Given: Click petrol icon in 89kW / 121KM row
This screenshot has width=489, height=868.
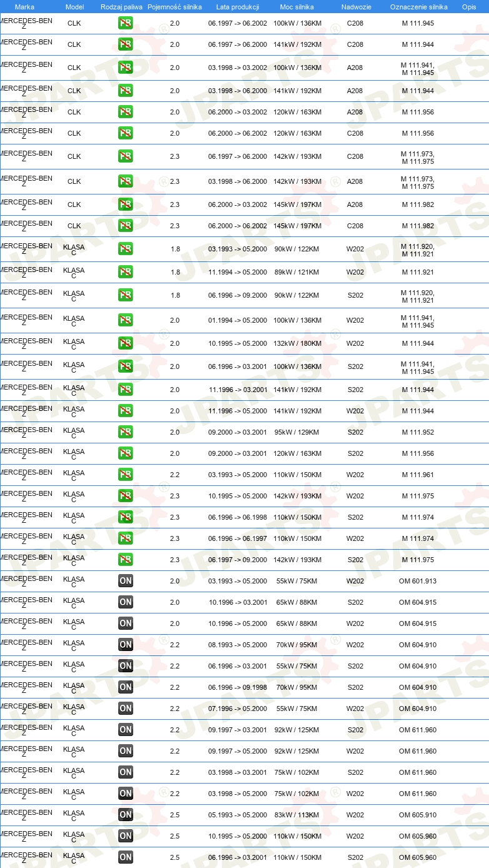Looking at the screenshot, I should 126,272.
